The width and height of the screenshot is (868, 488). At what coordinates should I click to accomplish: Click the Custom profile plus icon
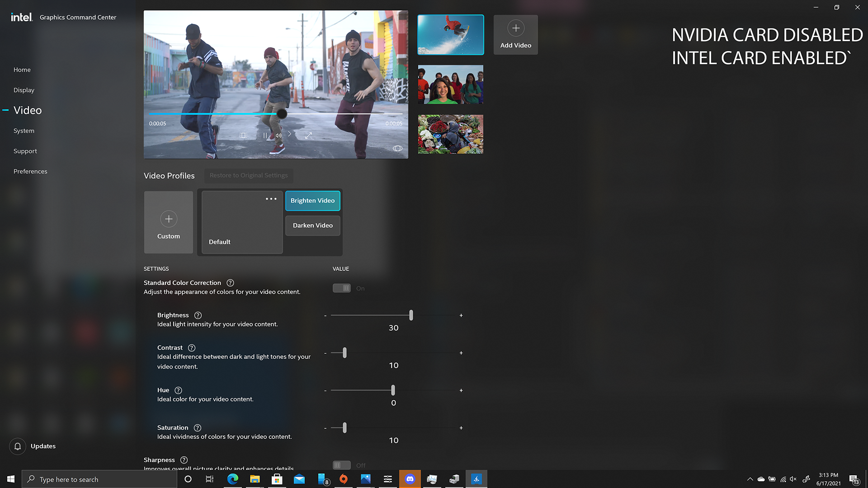[169, 219]
